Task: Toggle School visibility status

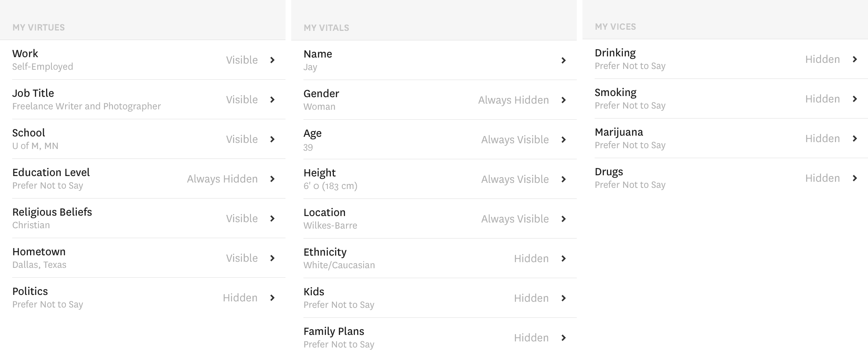Action: coord(242,139)
